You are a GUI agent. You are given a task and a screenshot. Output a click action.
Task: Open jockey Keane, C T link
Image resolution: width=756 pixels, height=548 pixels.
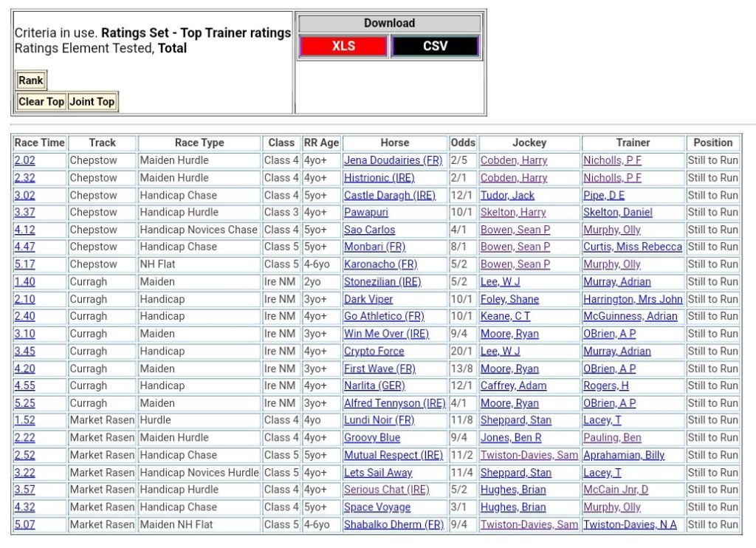coord(505,316)
